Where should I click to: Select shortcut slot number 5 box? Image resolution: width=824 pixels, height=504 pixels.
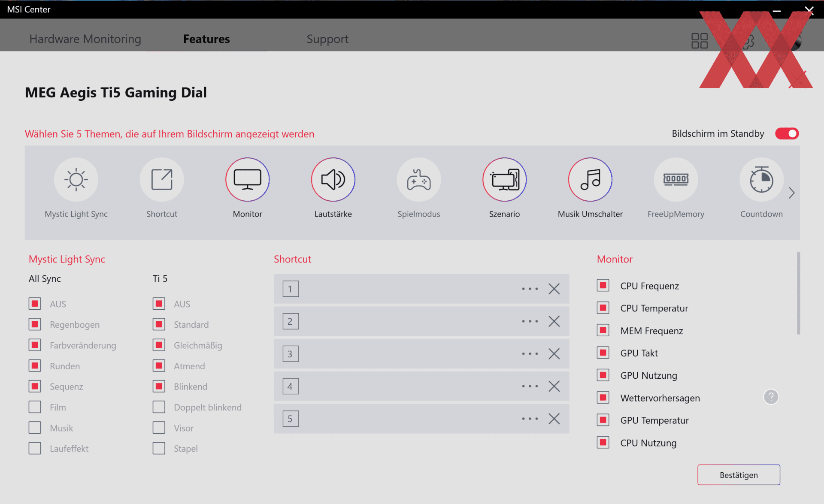tap(291, 419)
